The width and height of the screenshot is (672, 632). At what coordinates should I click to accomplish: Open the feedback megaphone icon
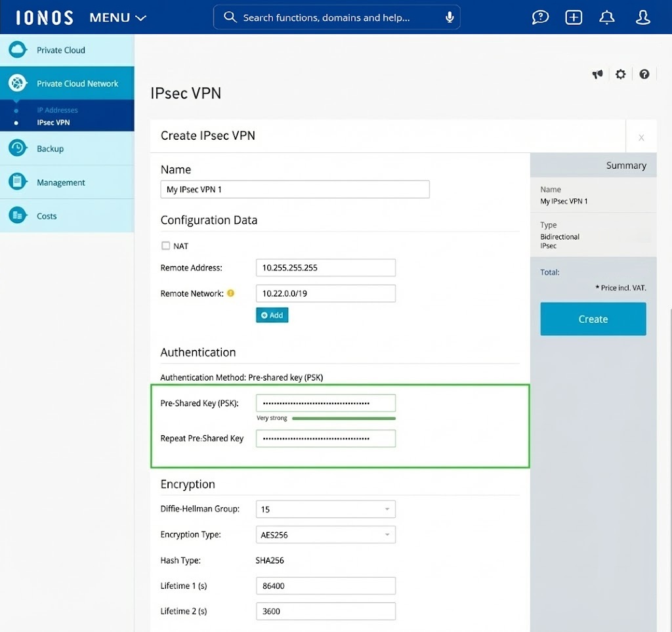(597, 74)
